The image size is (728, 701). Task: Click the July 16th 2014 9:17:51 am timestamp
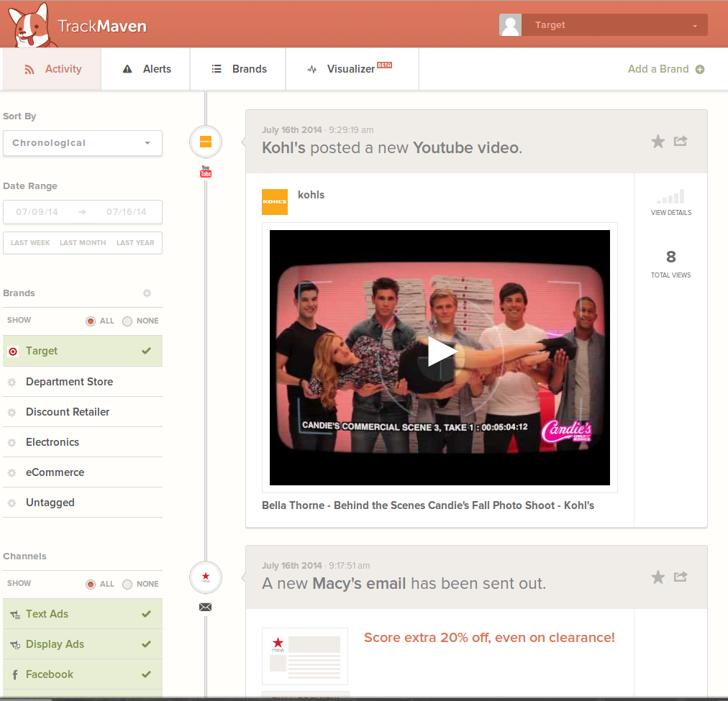tap(316, 566)
